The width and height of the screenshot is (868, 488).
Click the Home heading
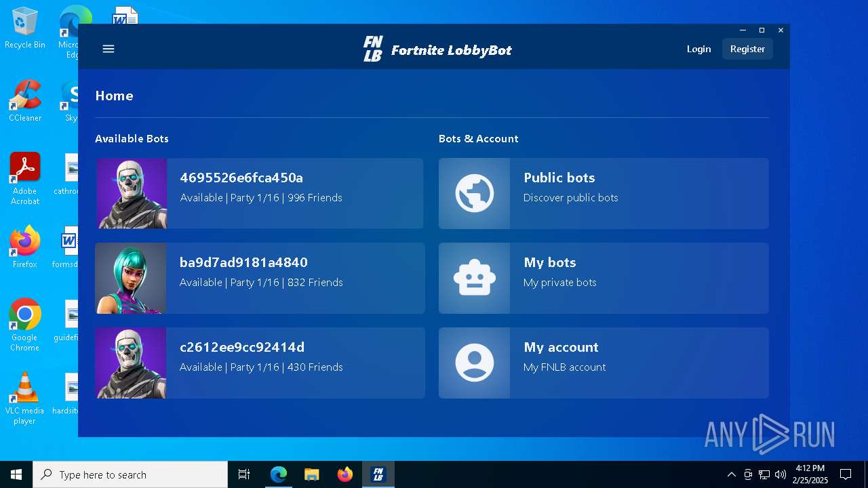click(x=114, y=96)
